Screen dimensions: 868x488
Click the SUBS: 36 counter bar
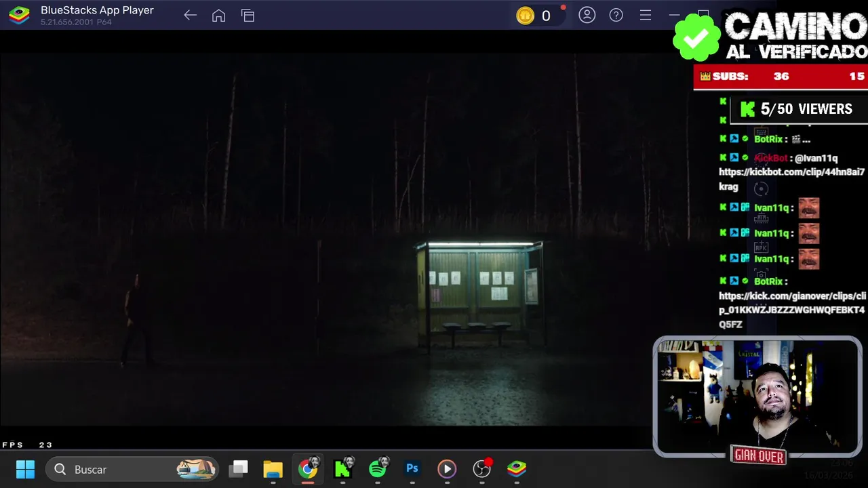coord(781,77)
